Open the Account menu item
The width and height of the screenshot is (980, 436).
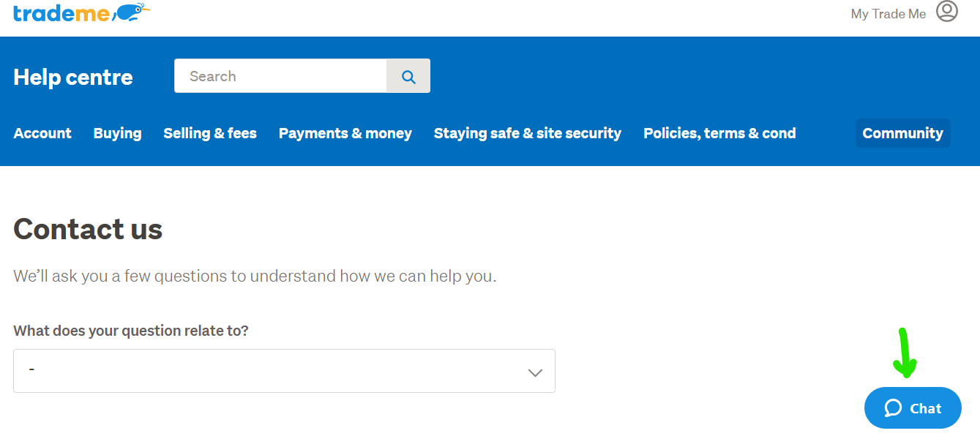pos(42,133)
